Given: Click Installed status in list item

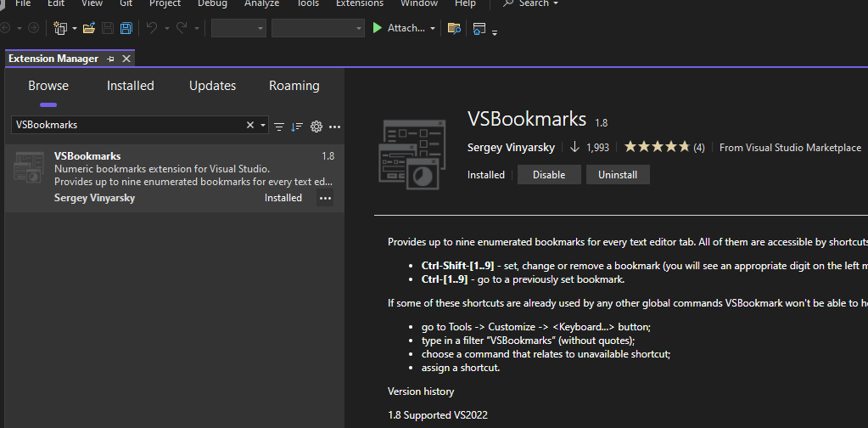Looking at the screenshot, I should click(x=283, y=198).
